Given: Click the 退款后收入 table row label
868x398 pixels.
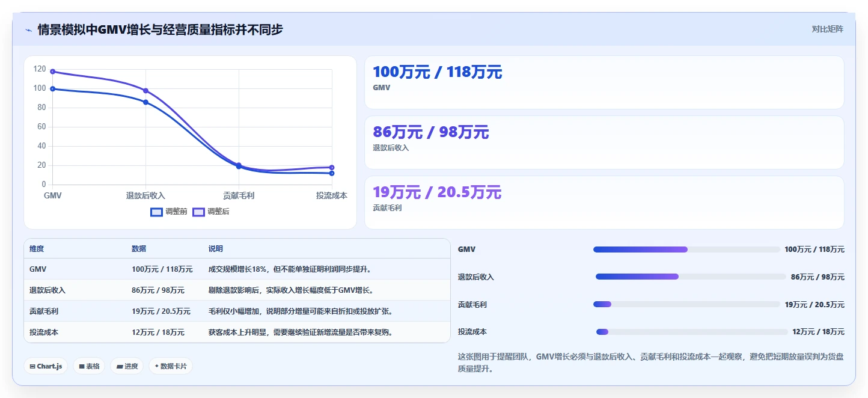Looking at the screenshot, I should click(47, 290).
